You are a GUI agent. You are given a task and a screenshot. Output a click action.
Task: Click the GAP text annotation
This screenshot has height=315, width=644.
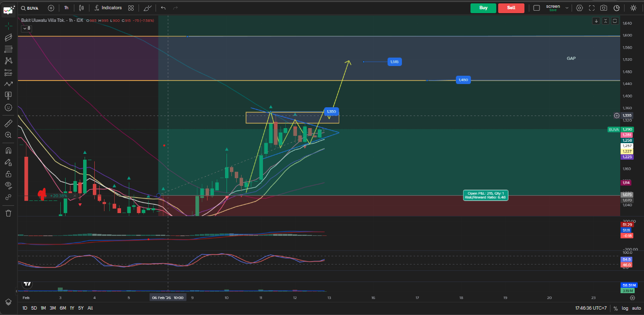tap(571, 58)
